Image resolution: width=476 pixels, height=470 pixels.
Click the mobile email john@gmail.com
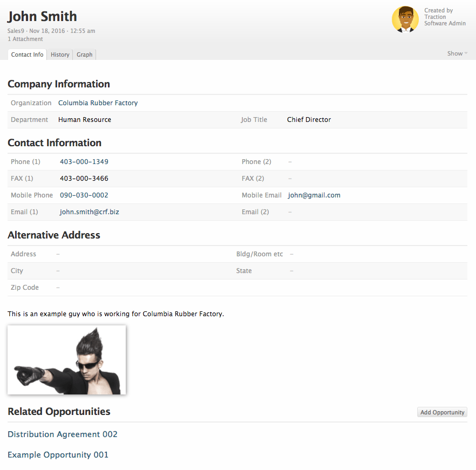click(x=314, y=195)
